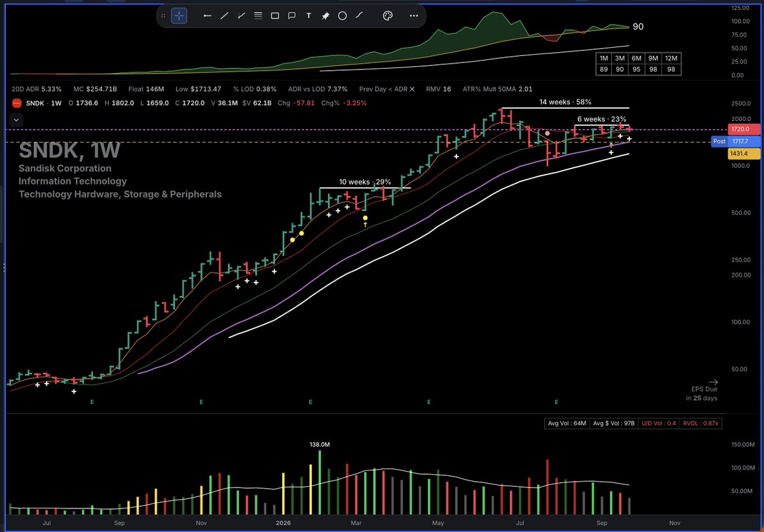Click the Avg $ Vol : 97B box
The width and height of the screenshot is (764, 532).
click(612, 423)
